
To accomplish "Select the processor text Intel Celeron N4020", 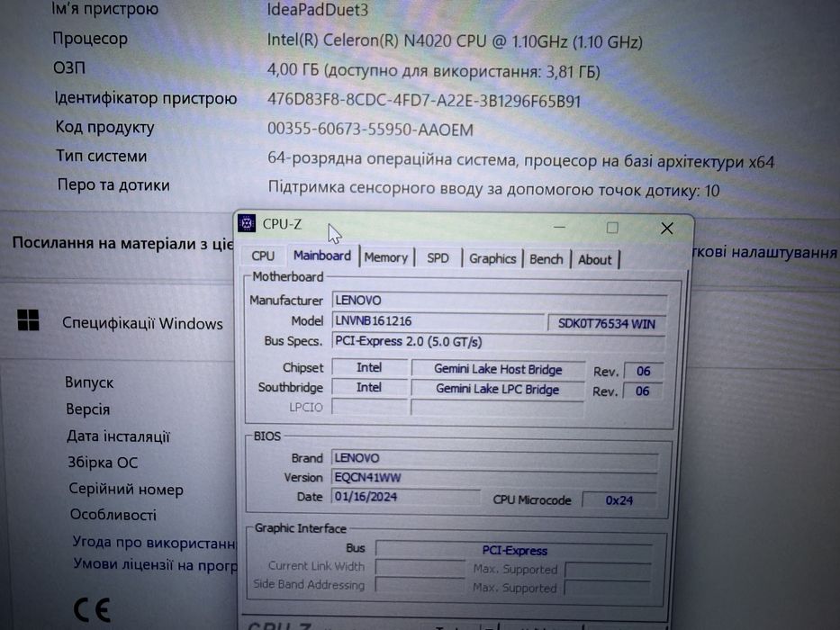I will (455, 41).
